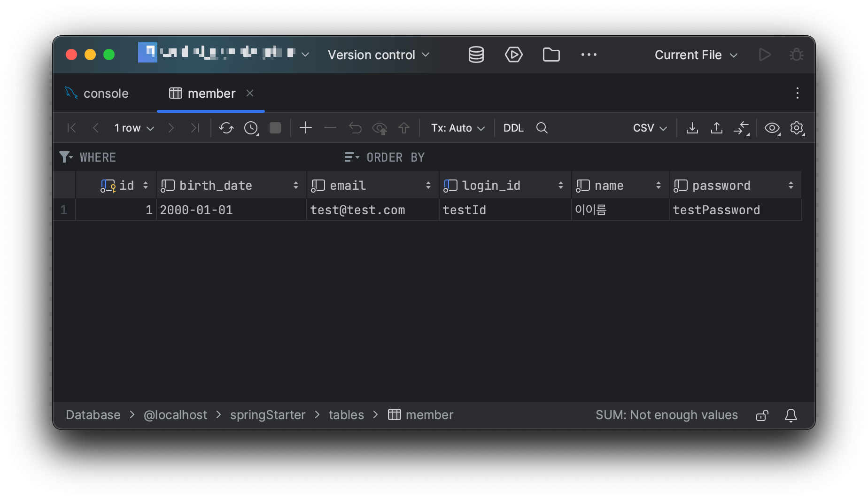
Task: Open the compare data arrows icon
Action: pos(742,128)
